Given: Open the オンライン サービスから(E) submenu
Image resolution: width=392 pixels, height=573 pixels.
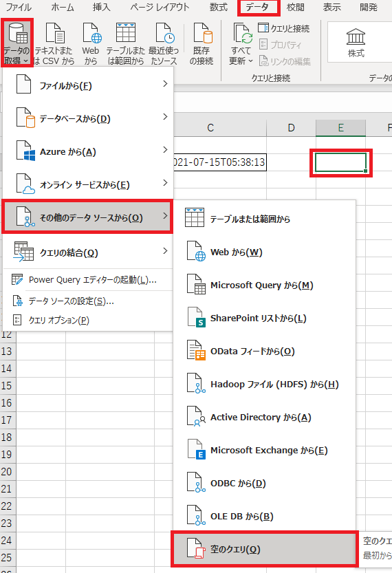Looking at the screenshot, I should click(87, 184).
